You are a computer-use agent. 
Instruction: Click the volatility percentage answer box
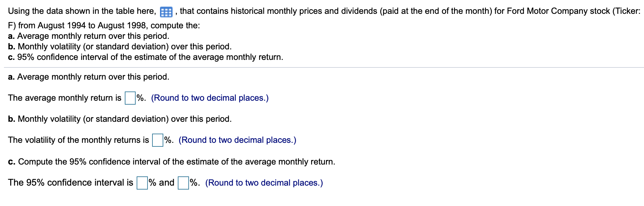(x=157, y=140)
